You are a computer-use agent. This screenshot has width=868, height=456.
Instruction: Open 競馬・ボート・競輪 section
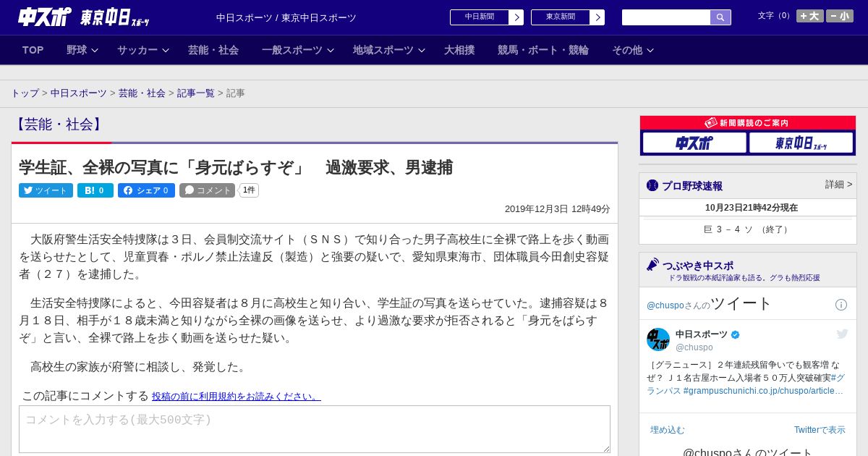[x=543, y=50]
